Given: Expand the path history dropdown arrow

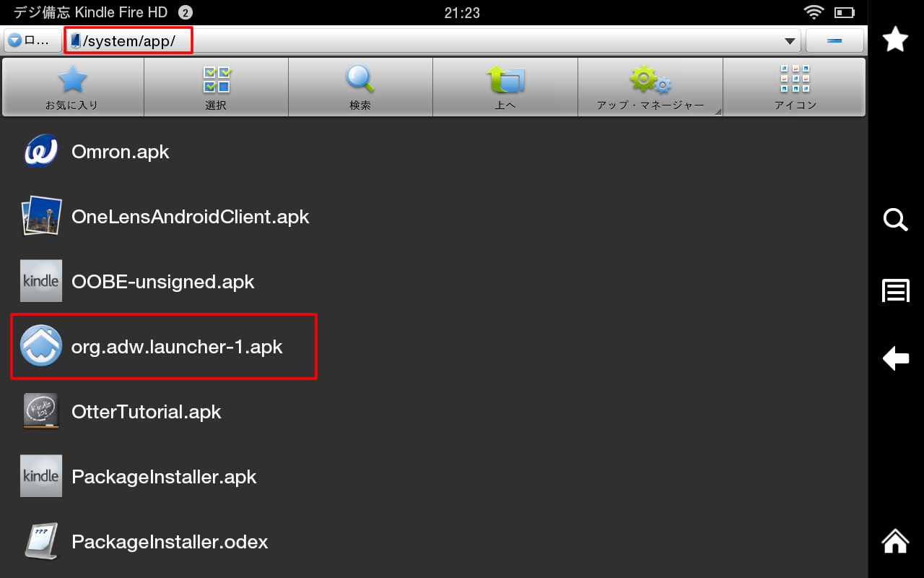Looking at the screenshot, I should pyautogui.click(x=790, y=41).
